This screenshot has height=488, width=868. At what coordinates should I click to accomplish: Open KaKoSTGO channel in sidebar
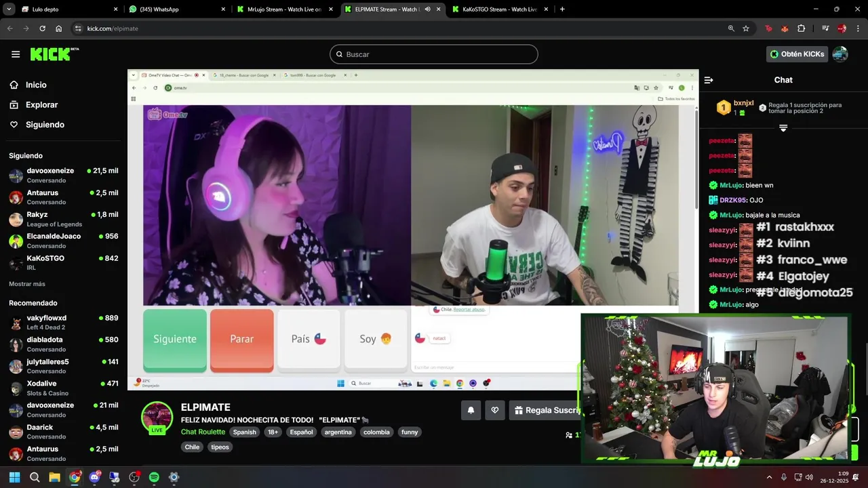[64, 262]
